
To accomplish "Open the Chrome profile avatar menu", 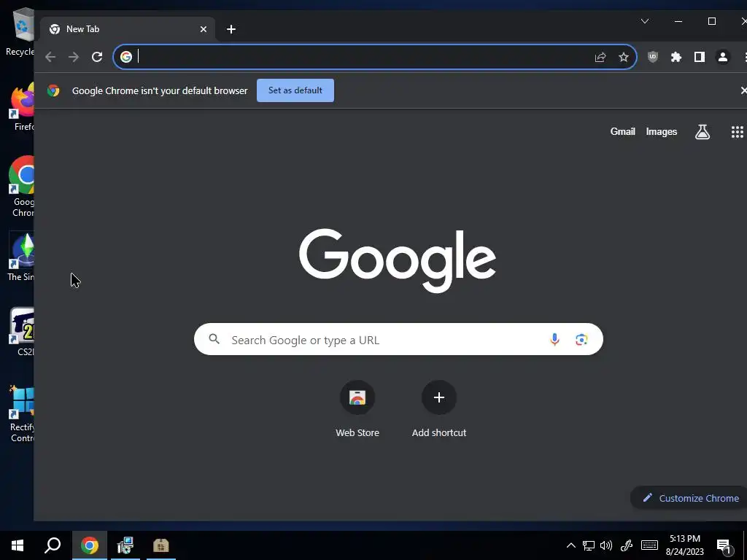I will 723,57.
